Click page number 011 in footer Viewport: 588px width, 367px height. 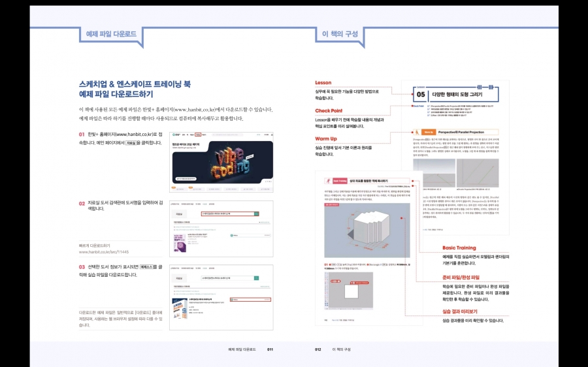point(270,349)
